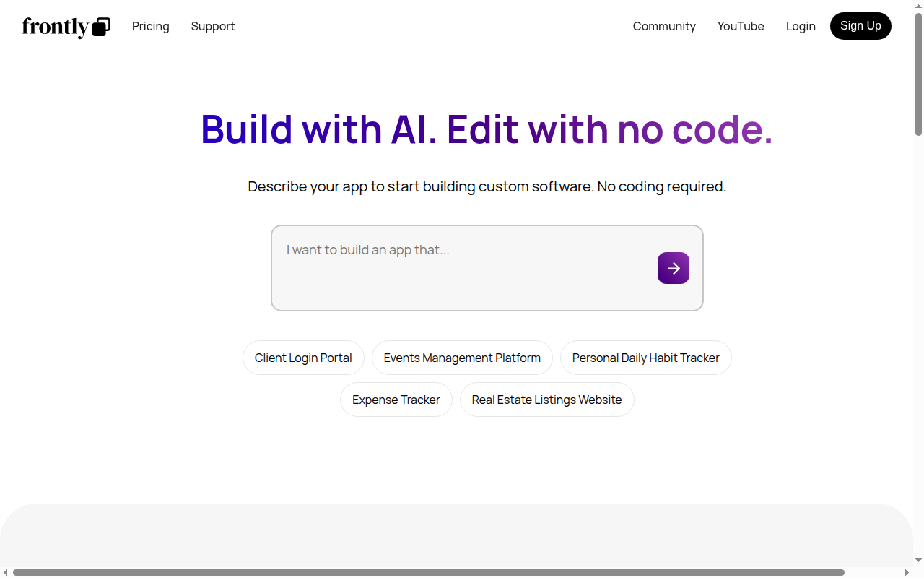Click the "Describe your app" subtitle text
The image size is (924, 578).
[487, 186]
